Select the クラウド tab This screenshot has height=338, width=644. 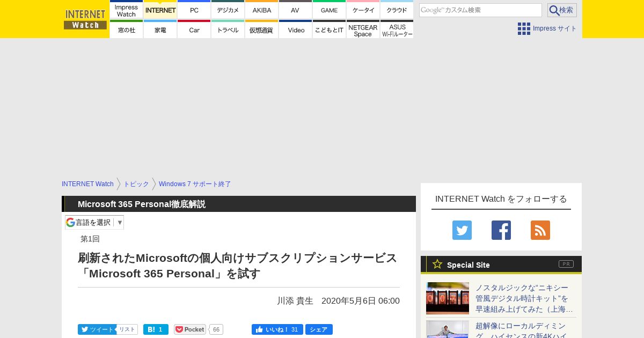click(x=397, y=10)
